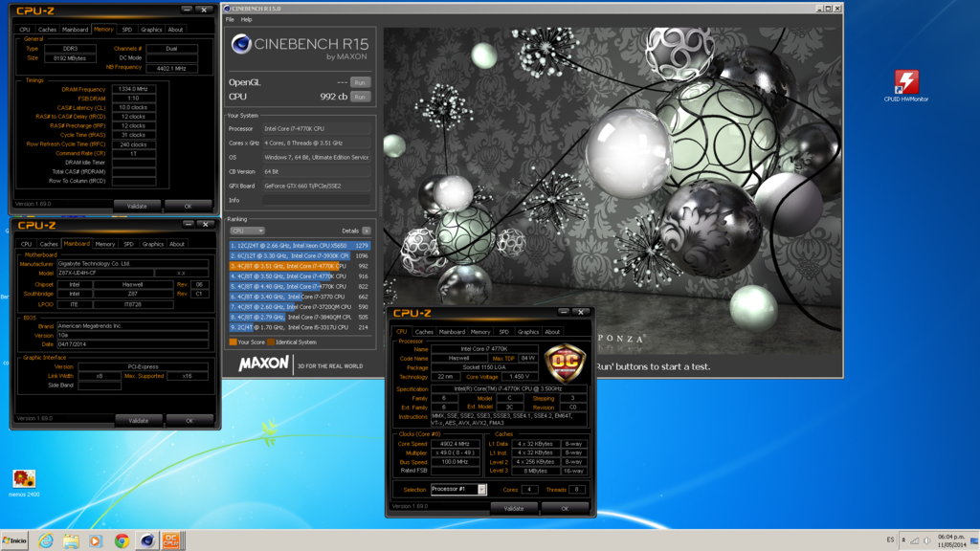Open the File menu in Cinebench
Screen dimensions: 980x551
coord(230,19)
